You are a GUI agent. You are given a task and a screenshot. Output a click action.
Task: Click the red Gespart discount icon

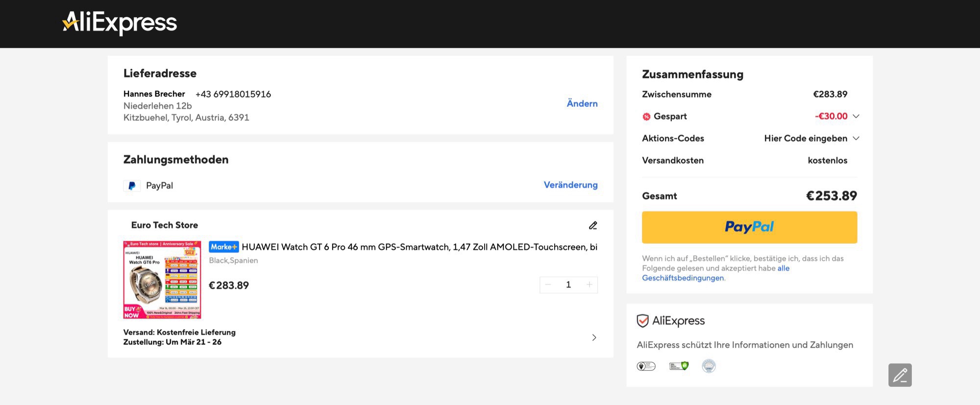coord(646,117)
